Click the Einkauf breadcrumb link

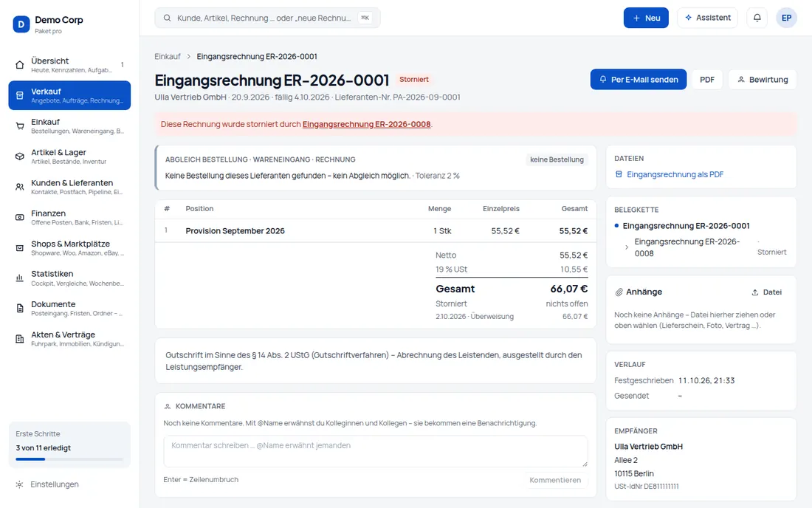coord(168,56)
